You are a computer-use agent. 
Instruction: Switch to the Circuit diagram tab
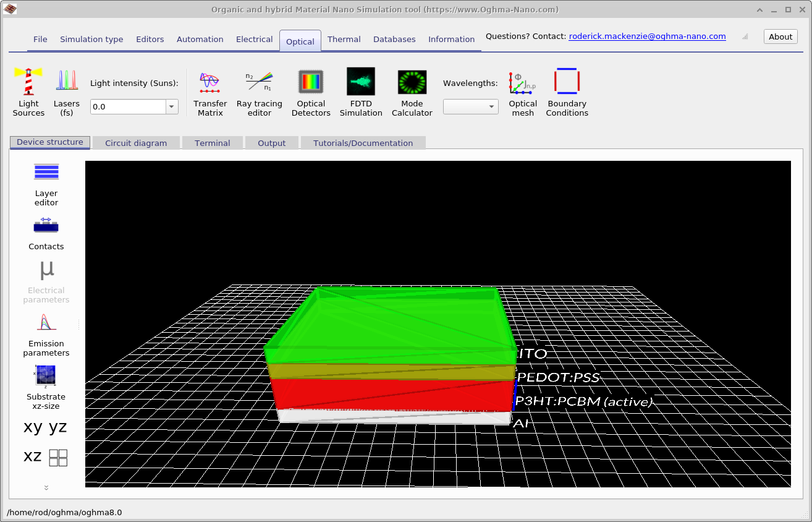[136, 143]
